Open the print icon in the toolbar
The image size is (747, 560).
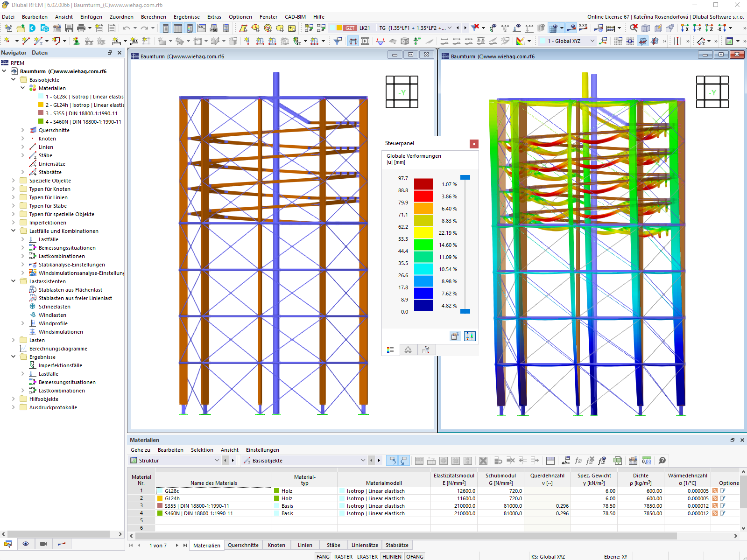(x=81, y=28)
